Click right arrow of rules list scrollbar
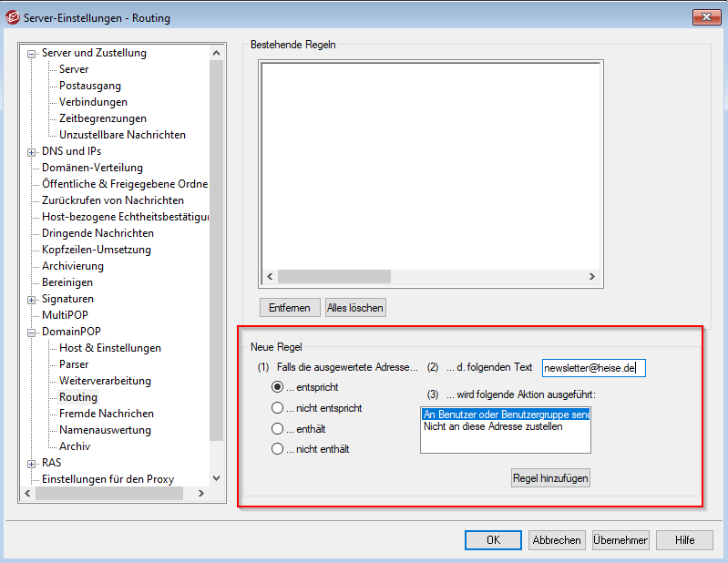The width and height of the screenshot is (728, 563). coord(591,277)
